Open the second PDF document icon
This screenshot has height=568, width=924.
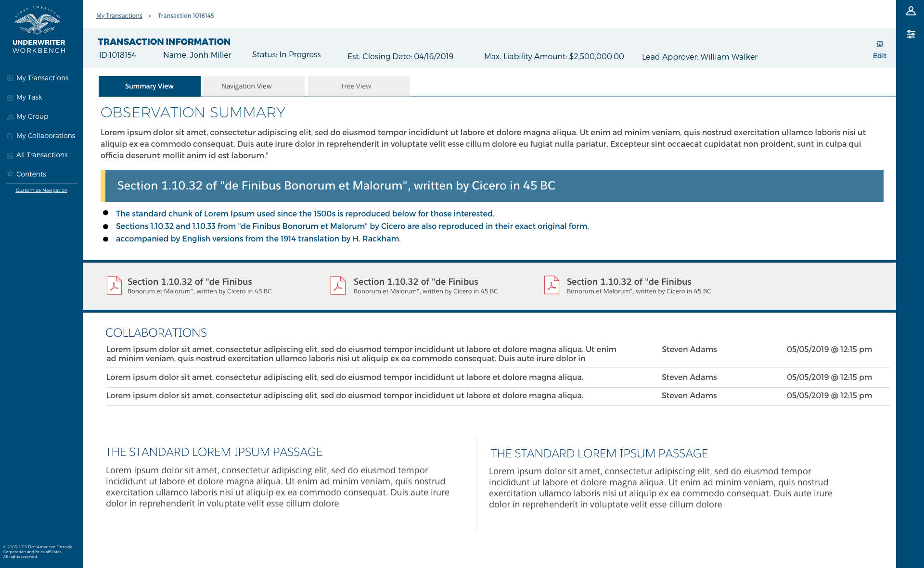click(x=338, y=285)
